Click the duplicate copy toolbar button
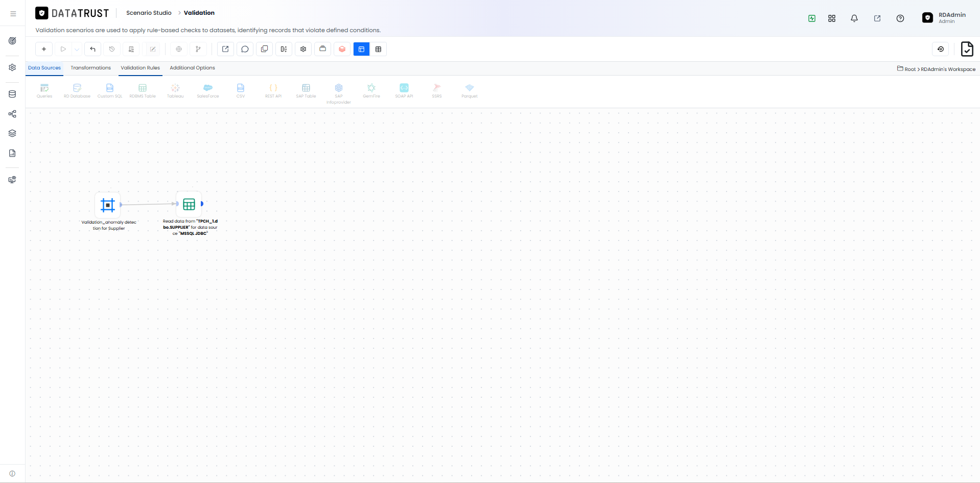The height and width of the screenshot is (483, 980). point(264,49)
